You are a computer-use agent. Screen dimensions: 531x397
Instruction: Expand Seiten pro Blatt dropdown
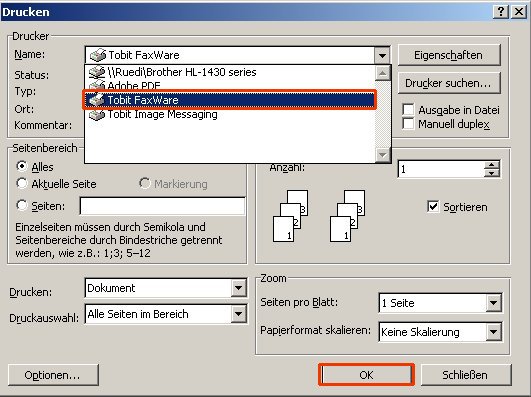tap(493, 302)
